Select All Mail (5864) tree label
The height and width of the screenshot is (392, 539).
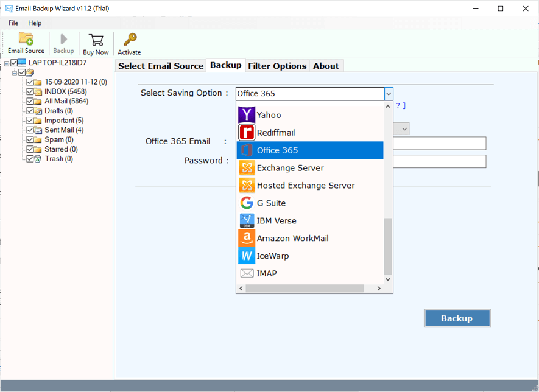[66, 101]
